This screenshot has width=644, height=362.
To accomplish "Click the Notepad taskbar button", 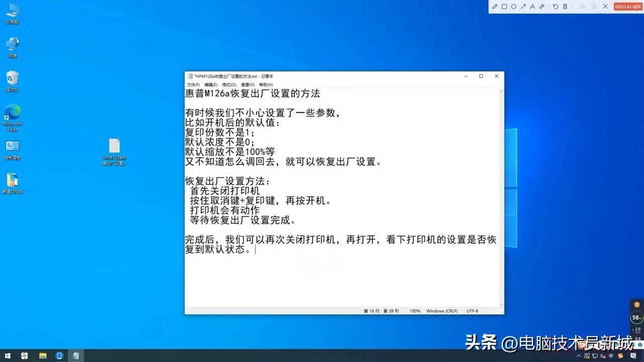I will (76, 356).
